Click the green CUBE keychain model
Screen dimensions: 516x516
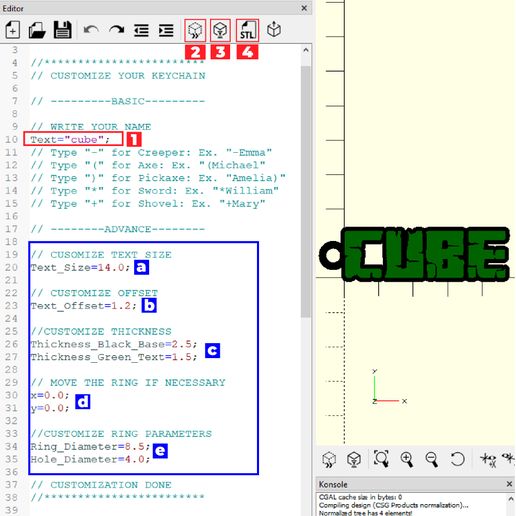tap(427, 253)
